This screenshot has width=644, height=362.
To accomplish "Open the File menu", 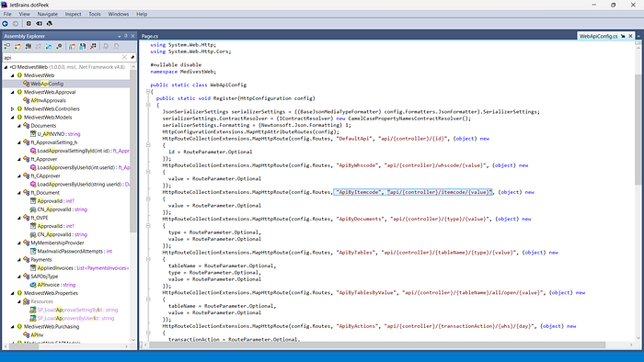I will (7, 14).
